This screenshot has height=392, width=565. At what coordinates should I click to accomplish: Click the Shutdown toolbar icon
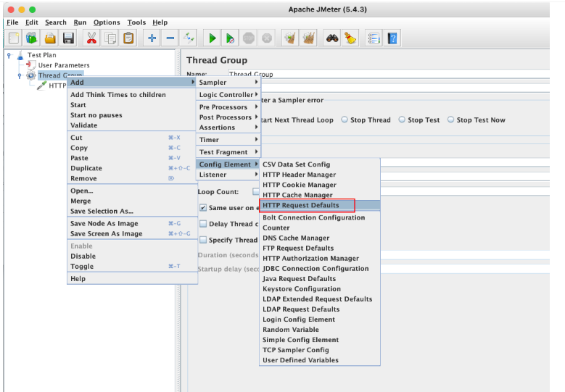tap(267, 38)
